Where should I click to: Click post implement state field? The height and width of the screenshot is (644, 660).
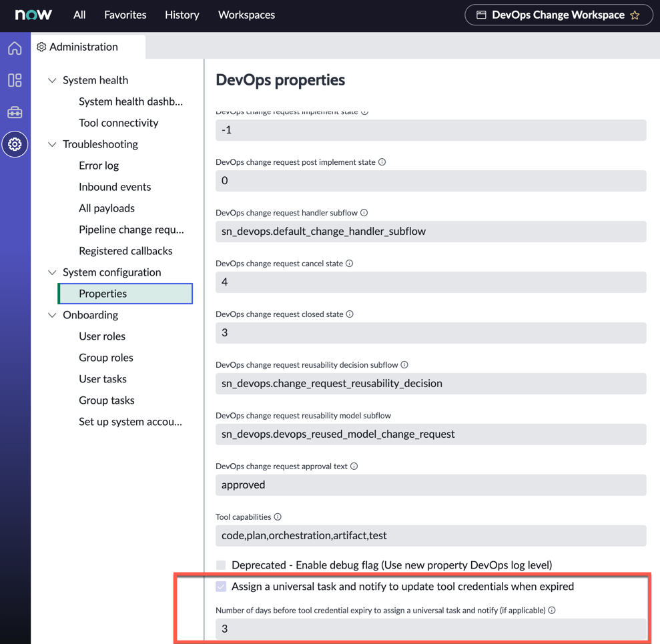point(430,181)
